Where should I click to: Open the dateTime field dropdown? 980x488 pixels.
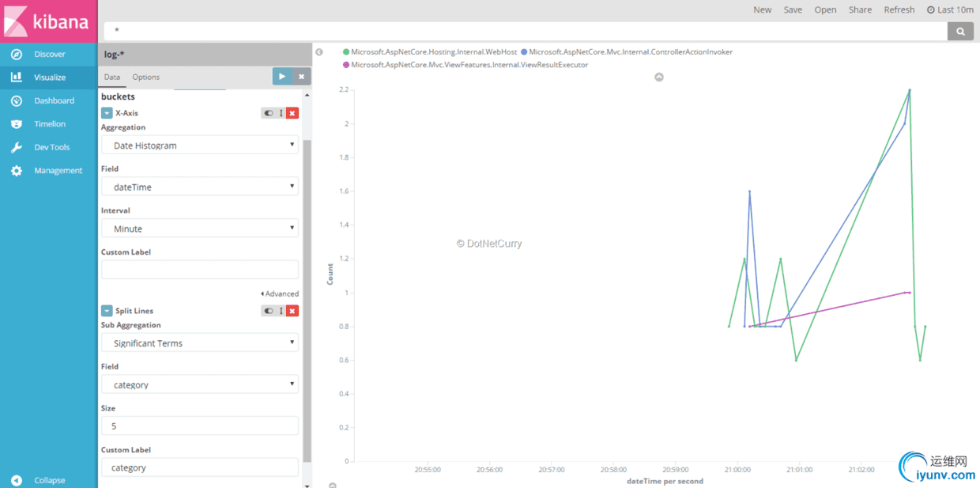pos(200,187)
